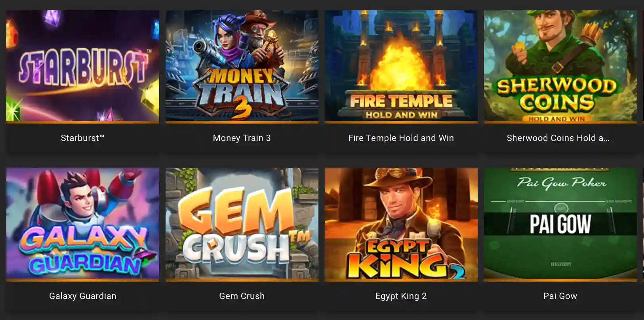Click the Starburst™ title text

point(82,138)
